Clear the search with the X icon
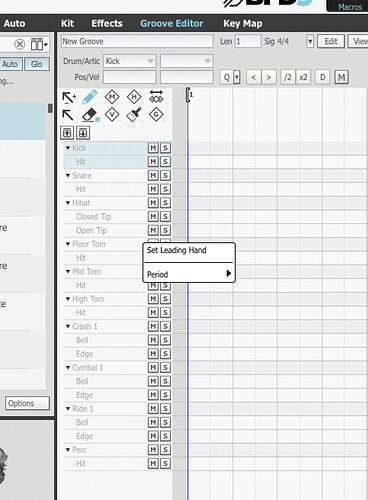368x500 pixels. tap(20, 44)
